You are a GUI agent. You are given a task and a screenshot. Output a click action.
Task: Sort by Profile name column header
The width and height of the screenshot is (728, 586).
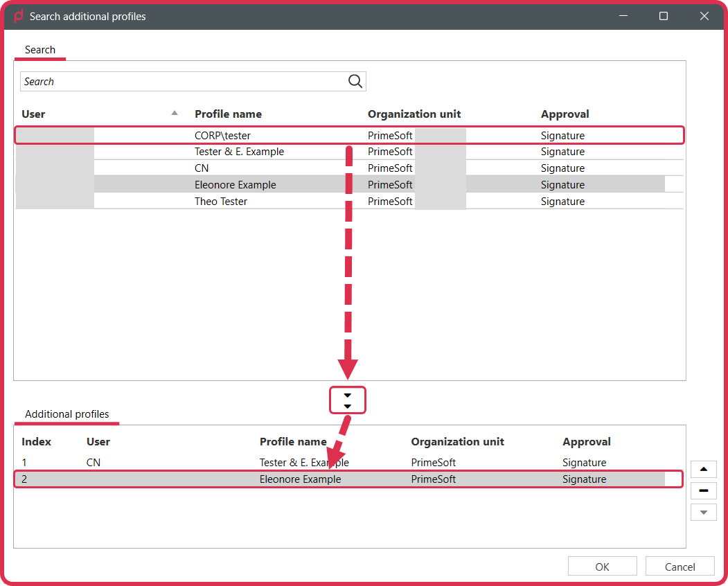(228, 114)
